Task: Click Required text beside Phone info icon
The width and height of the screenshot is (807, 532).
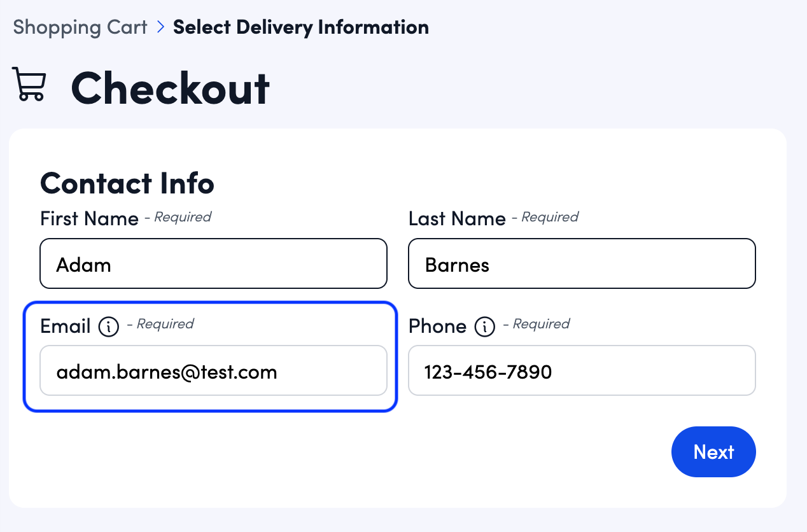Action: (x=540, y=325)
